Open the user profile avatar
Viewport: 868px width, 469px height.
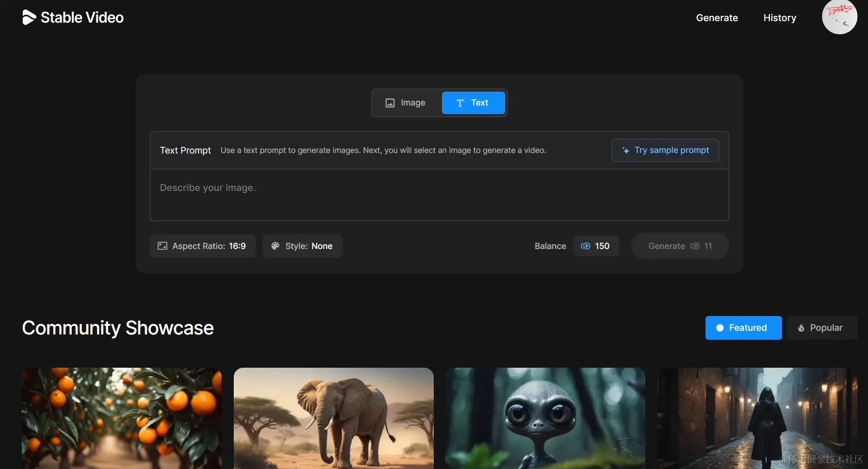pos(839,17)
